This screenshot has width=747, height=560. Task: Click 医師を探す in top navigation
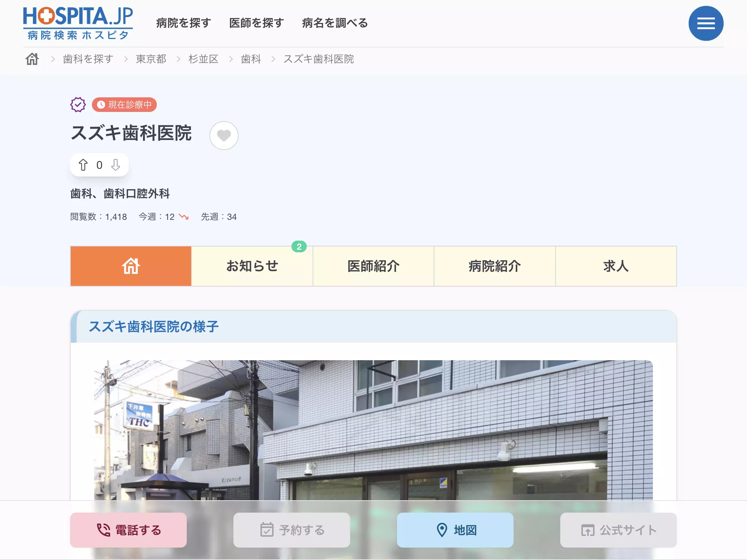click(256, 23)
